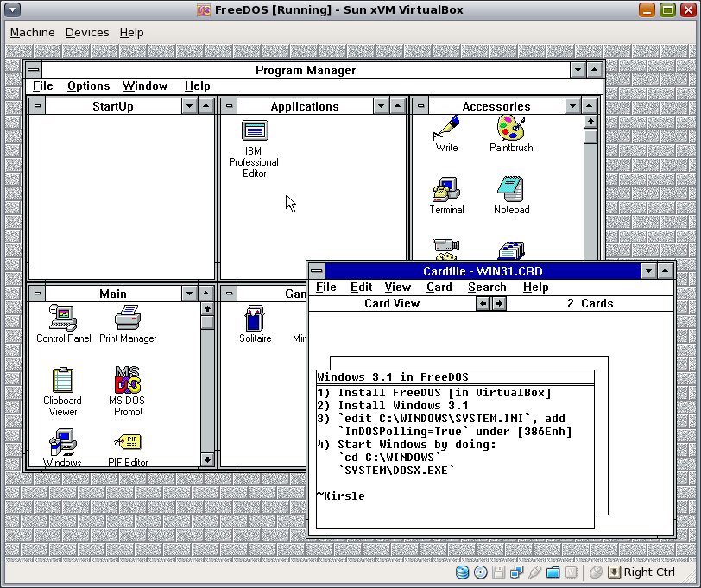Open the VirtualBox window menu arrow
The width and height of the screenshot is (701, 588).
(12, 9)
